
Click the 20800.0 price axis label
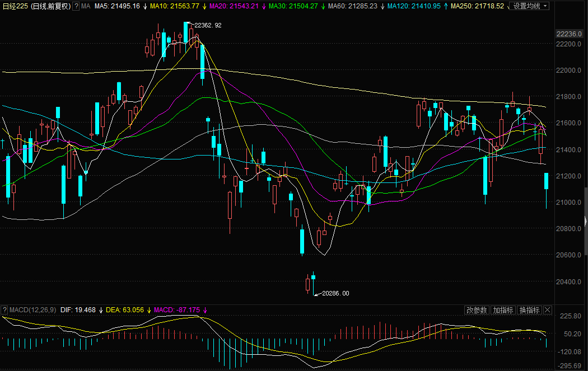click(x=569, y=228)
